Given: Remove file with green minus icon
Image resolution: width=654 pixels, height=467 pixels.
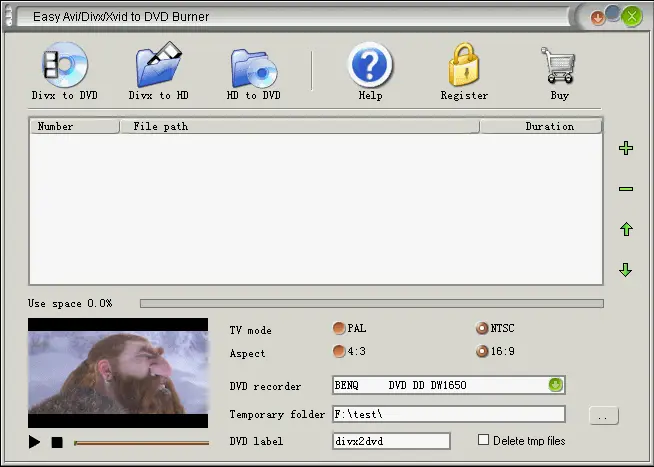Looking at the screenshot, I should 626,189.
